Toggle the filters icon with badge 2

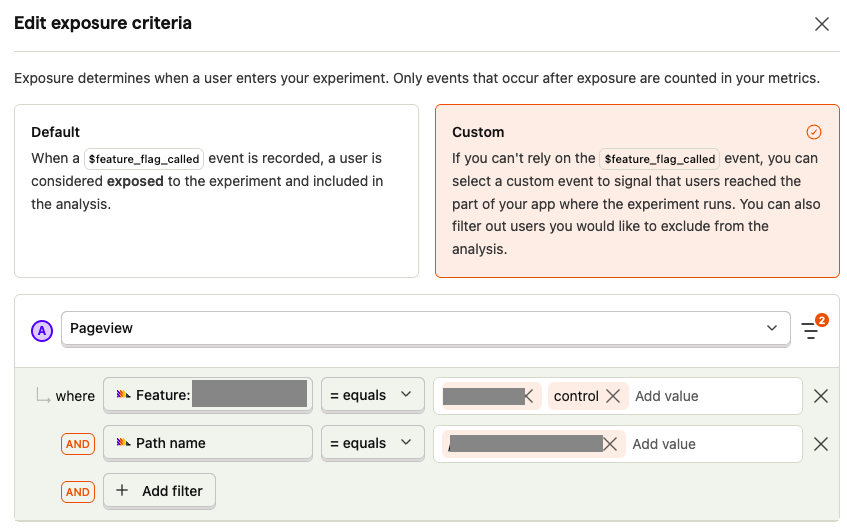[811, 330]
